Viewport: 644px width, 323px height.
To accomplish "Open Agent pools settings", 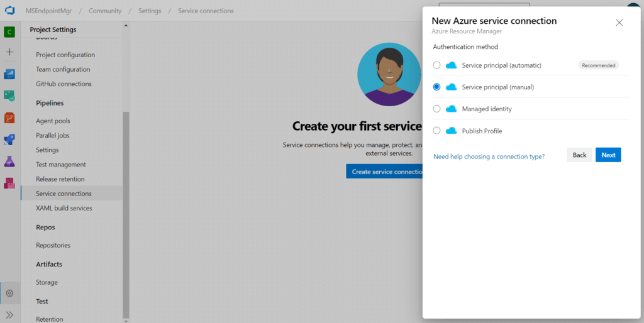I will click(53, 121).
